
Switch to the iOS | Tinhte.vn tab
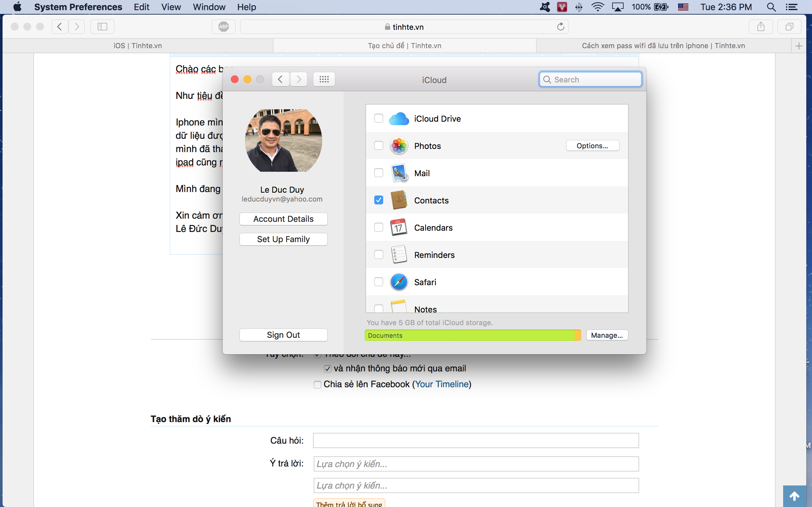click(138, 46)
